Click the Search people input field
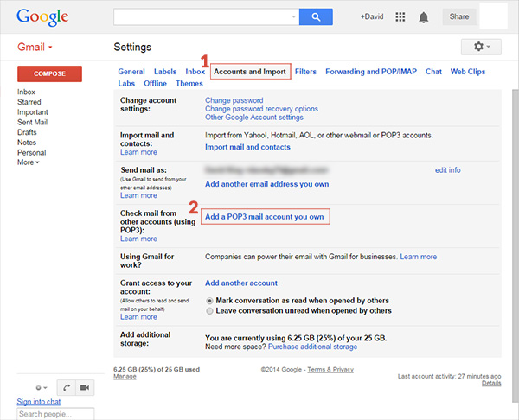The height and width of the screenshot is (420, 519). tap(55, 414)
